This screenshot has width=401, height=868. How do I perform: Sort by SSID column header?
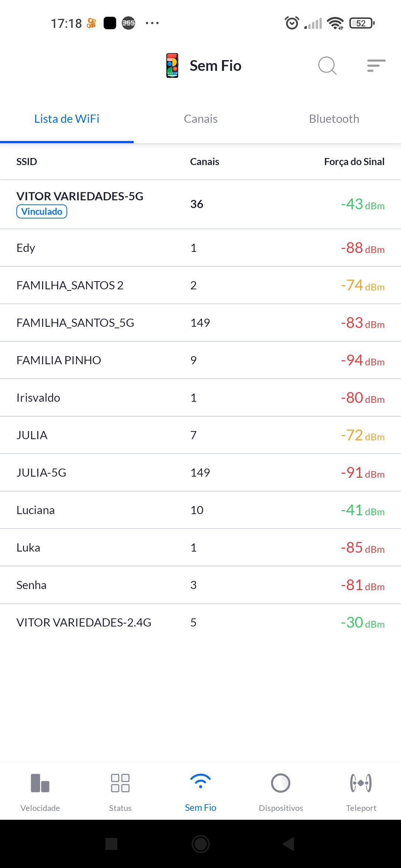27,162
